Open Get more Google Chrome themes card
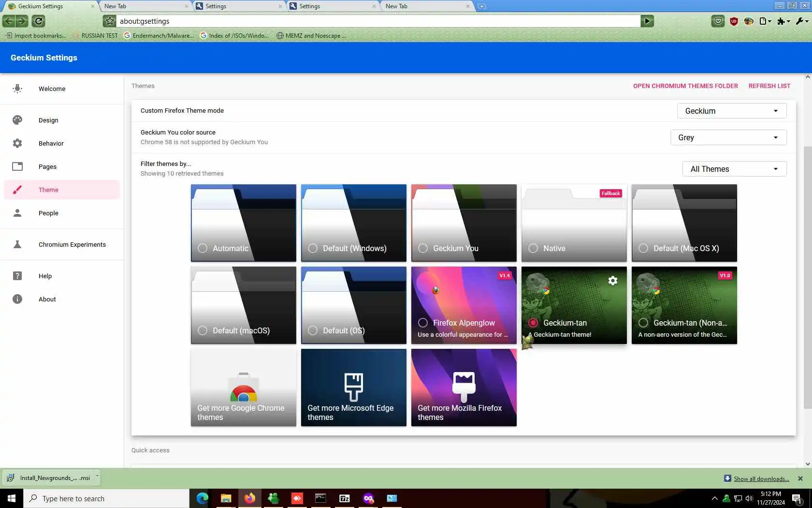 (x=244, y=388)
